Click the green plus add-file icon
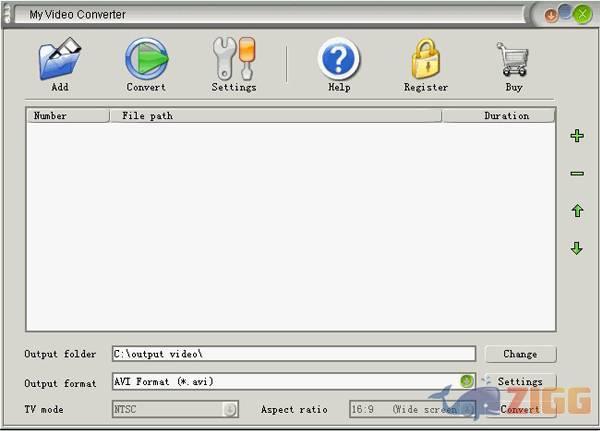Screen dimensions: 600x431 pyautogui.click(x=577, y=136)
